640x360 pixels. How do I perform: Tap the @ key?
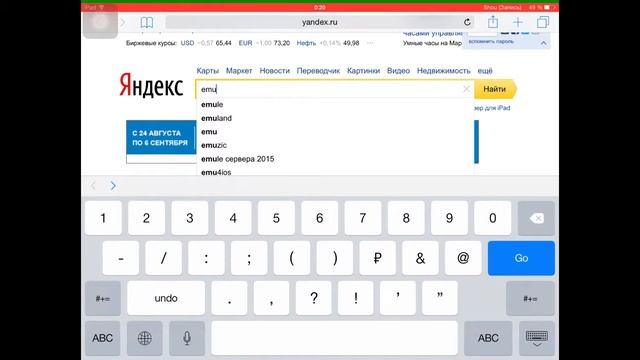coord(463,258)
